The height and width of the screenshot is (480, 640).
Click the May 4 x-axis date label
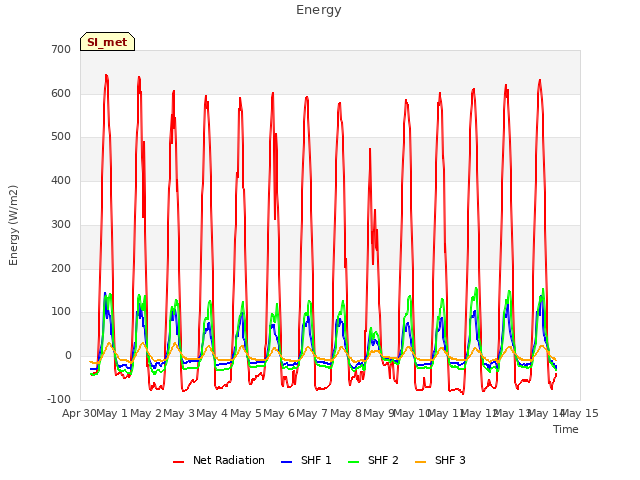(212, 413)
